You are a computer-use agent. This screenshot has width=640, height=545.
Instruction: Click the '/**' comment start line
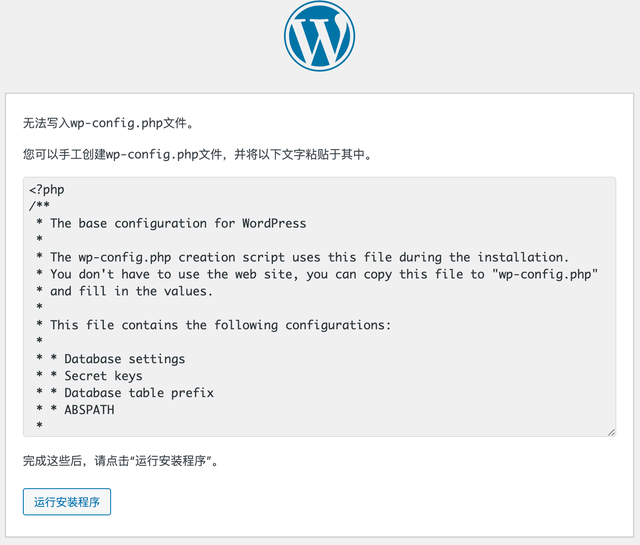pyautogui.click(x=39, y=206)
